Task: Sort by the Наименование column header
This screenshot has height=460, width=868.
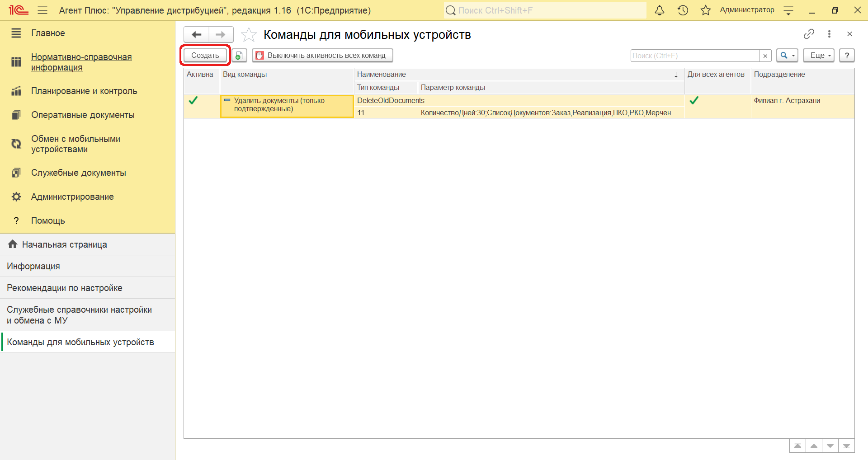Action: pyautogui.click(x=515, y=75)
